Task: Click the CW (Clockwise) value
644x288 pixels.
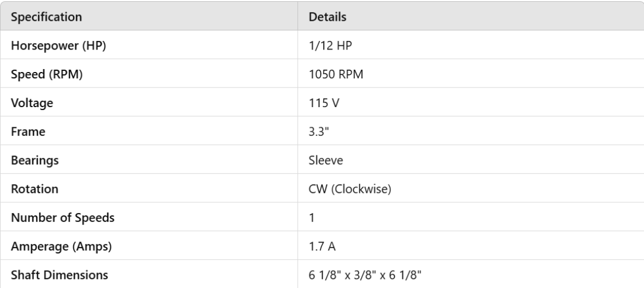Action: tap(350, 189)
